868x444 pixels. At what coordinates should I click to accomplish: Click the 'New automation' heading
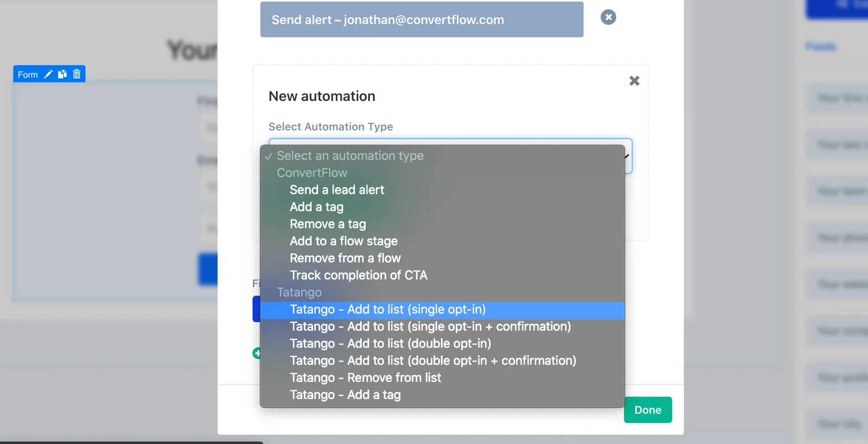(x=322, y=96)
